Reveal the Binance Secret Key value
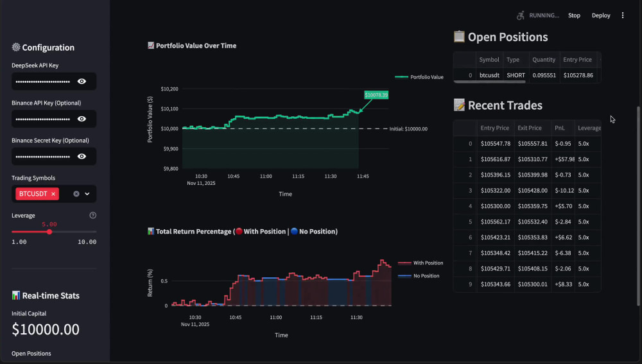This screenshot has height=364, width=642. tap(82, 157)
